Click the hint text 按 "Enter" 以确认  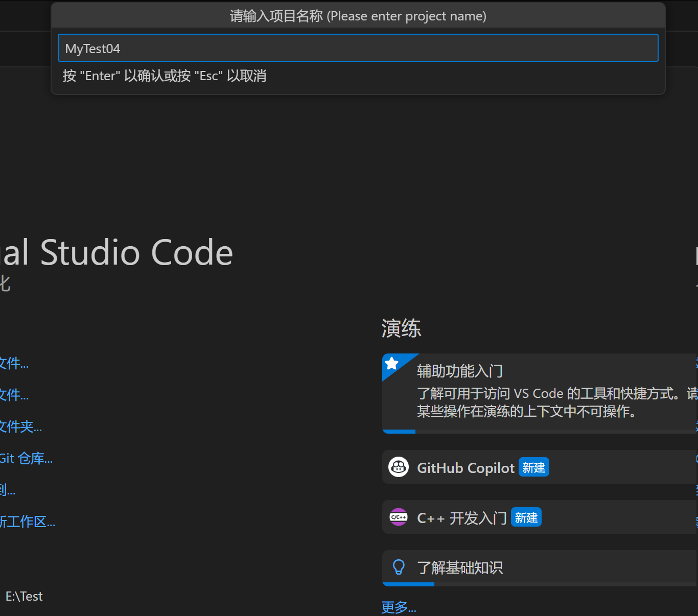165,76
